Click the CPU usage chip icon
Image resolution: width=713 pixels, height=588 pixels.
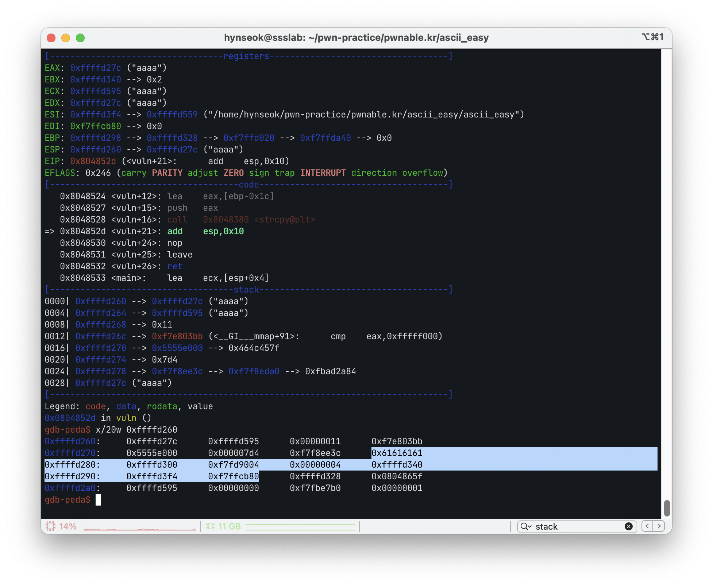point(50,526)
